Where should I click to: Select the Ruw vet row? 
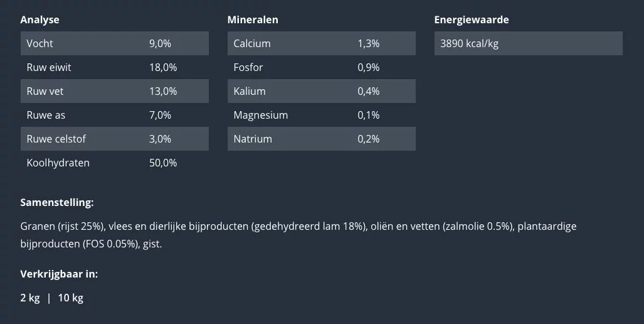tap(114, 92)
